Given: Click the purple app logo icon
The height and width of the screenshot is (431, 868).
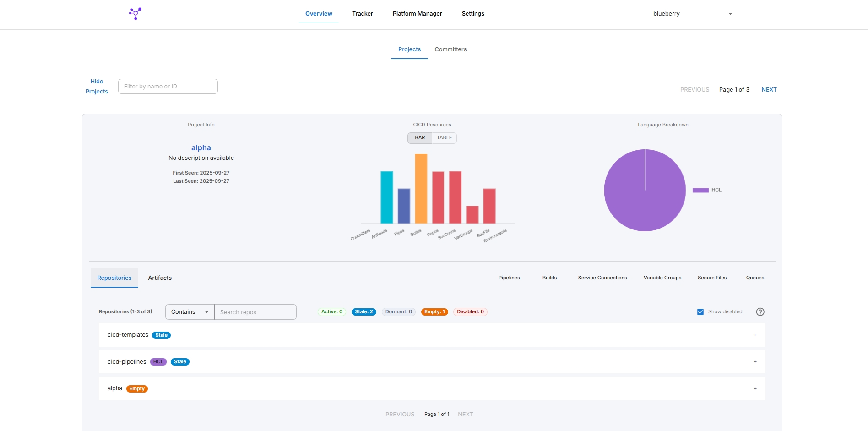Looking at the screenshot, I should (x=135, y=13).
